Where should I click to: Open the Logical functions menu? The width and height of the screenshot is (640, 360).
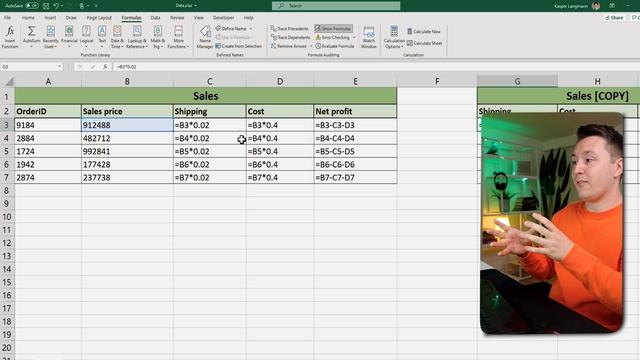(x=86, y=37)
